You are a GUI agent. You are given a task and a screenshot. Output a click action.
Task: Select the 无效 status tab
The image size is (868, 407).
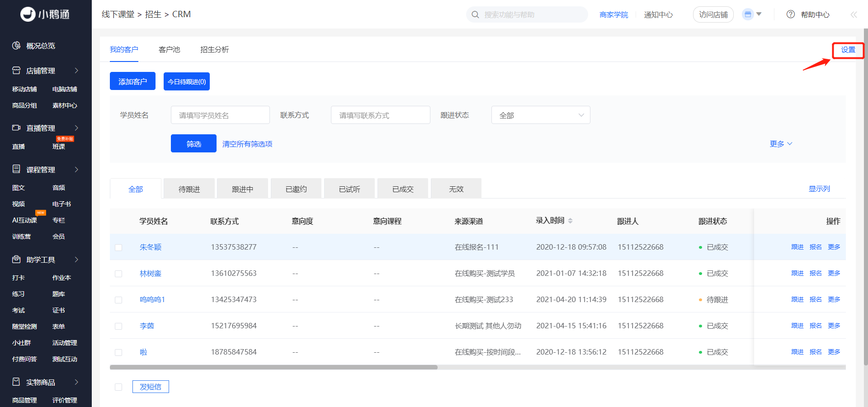[x=456, y=189]
